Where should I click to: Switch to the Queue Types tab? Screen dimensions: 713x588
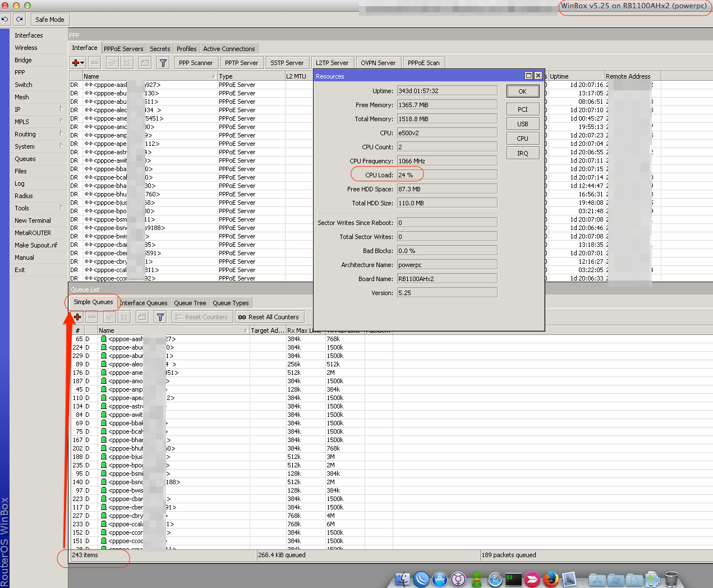pos(231,303)
